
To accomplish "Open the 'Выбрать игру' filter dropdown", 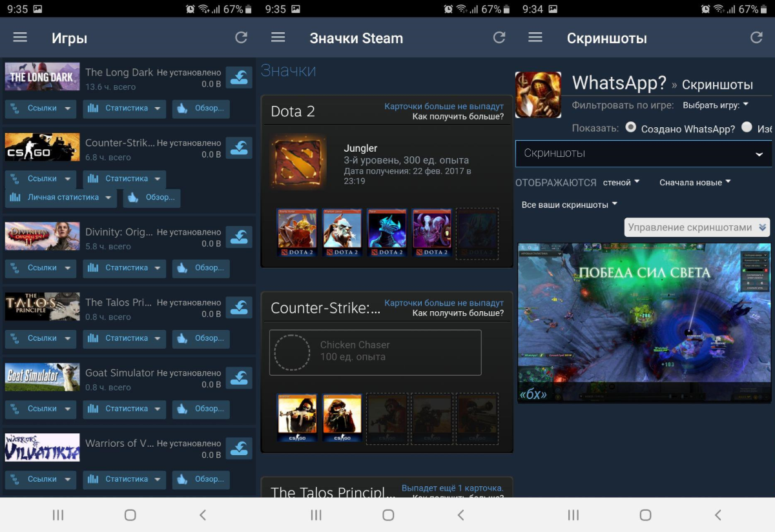I will (x=716, y=105).
